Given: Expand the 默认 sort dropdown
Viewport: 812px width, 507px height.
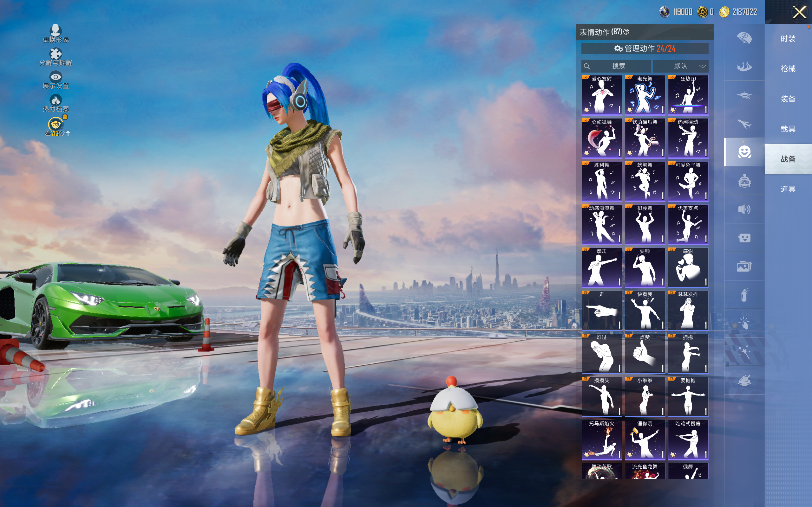Looking at the screenshot, I should (680, 66).
